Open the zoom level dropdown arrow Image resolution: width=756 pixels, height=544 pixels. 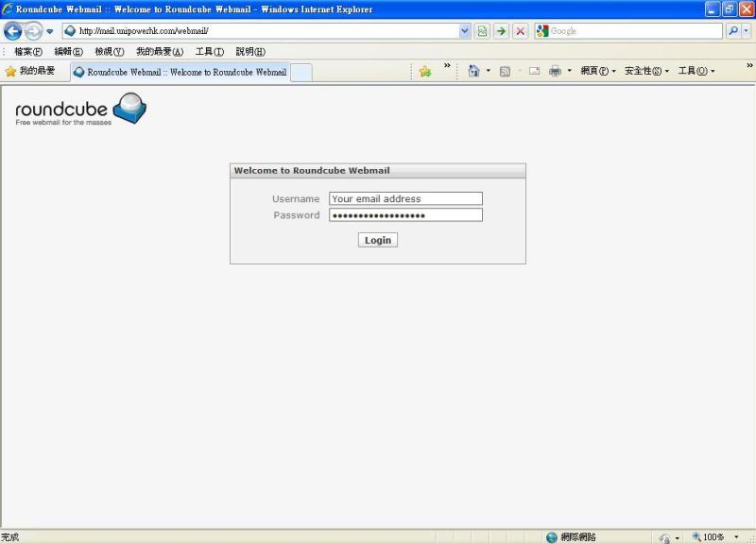pos(736,537)
